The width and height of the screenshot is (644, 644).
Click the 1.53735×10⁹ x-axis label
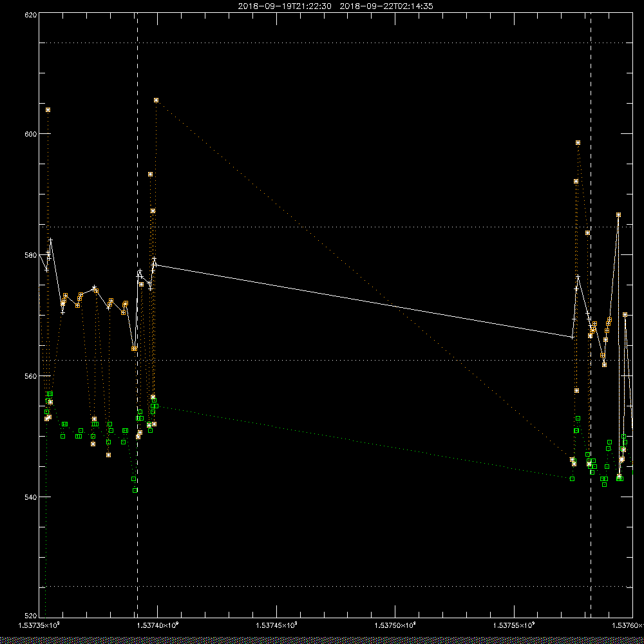[x=39, y=625]
